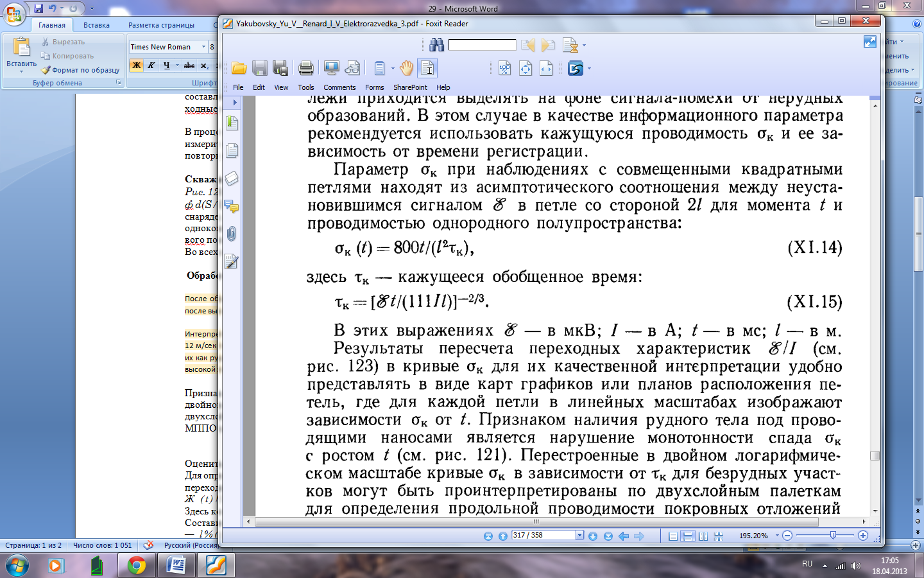
Task: Click the Word Office button
Action: point(13,13)
